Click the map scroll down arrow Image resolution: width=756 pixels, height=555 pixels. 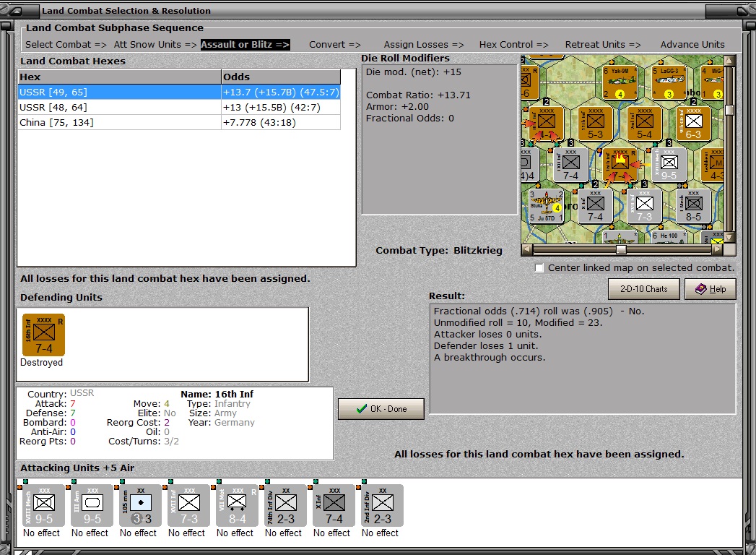(729, 237)
